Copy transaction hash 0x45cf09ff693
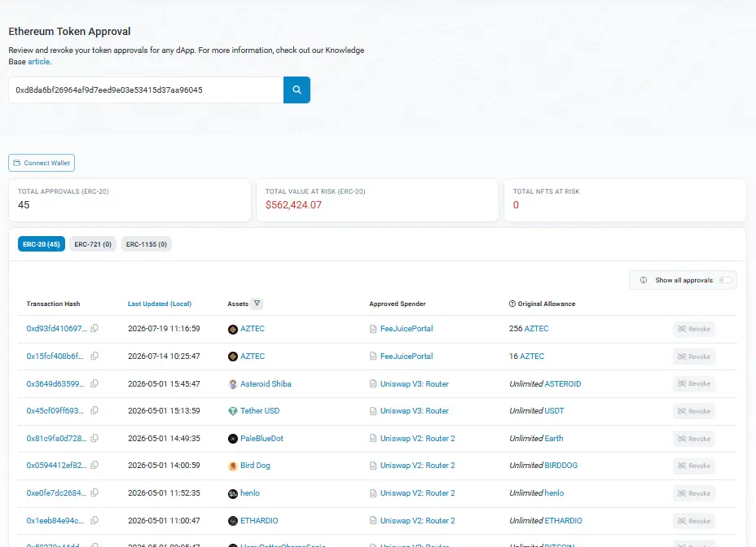The width and height of the screenshot is (756, 547). coord(94,410)
